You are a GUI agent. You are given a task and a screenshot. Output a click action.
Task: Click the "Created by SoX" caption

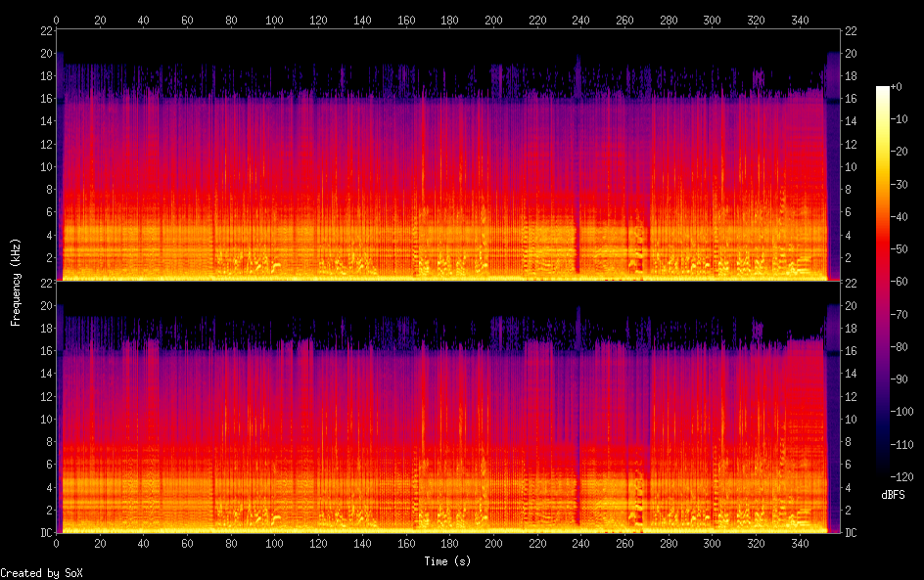41,573
